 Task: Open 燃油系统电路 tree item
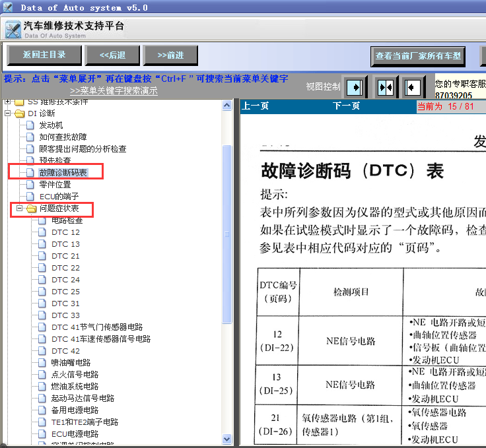click(75, 387)
